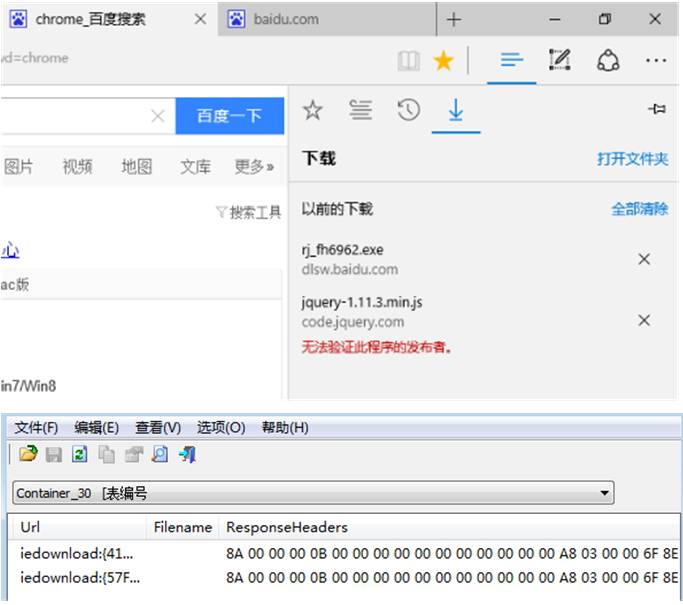Click the properties toolbar icon
683x605 pixels.
134,455
